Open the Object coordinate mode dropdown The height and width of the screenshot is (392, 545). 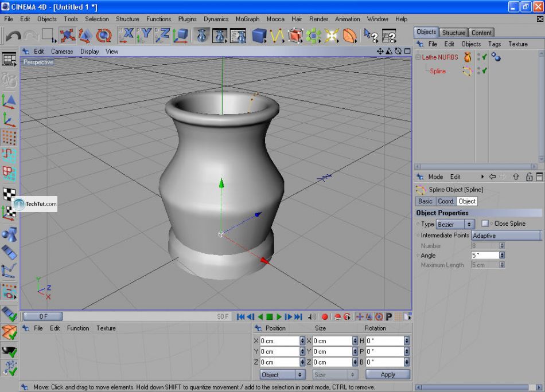tap(282, 375)
